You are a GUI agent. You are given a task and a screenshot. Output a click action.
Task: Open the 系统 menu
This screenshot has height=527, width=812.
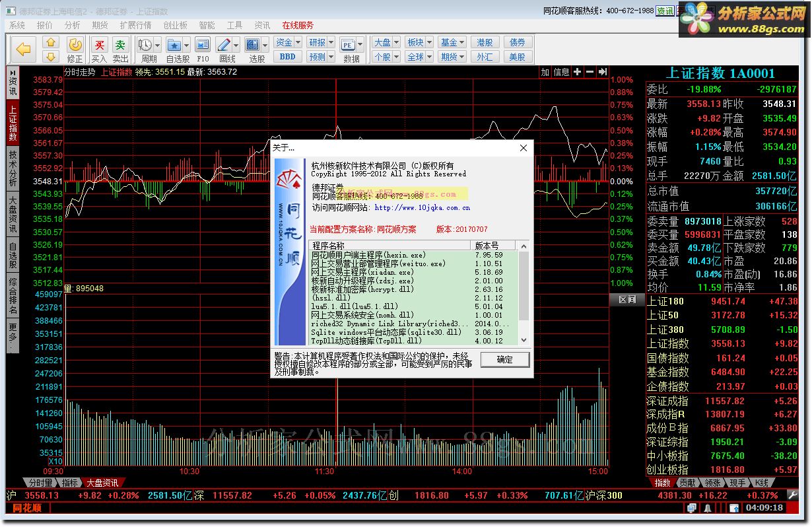click(x=17, y=25)
